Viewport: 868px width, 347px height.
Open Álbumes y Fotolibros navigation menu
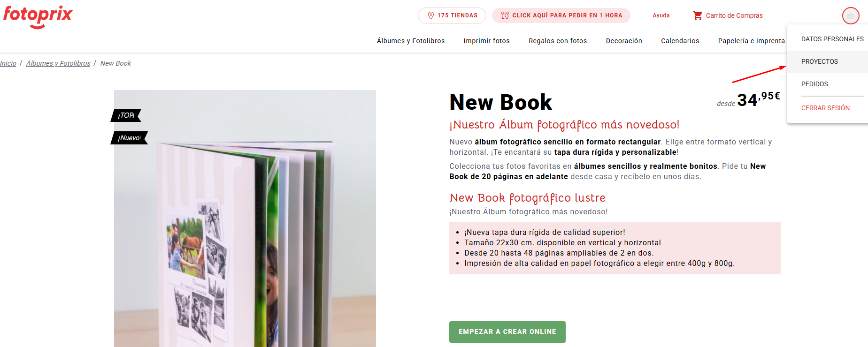pos(411,41)
